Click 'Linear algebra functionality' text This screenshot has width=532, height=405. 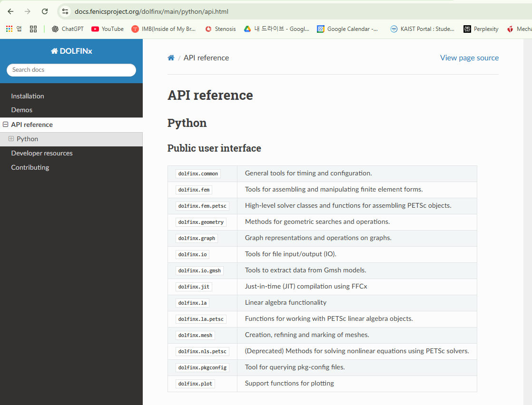coord(286,302)
